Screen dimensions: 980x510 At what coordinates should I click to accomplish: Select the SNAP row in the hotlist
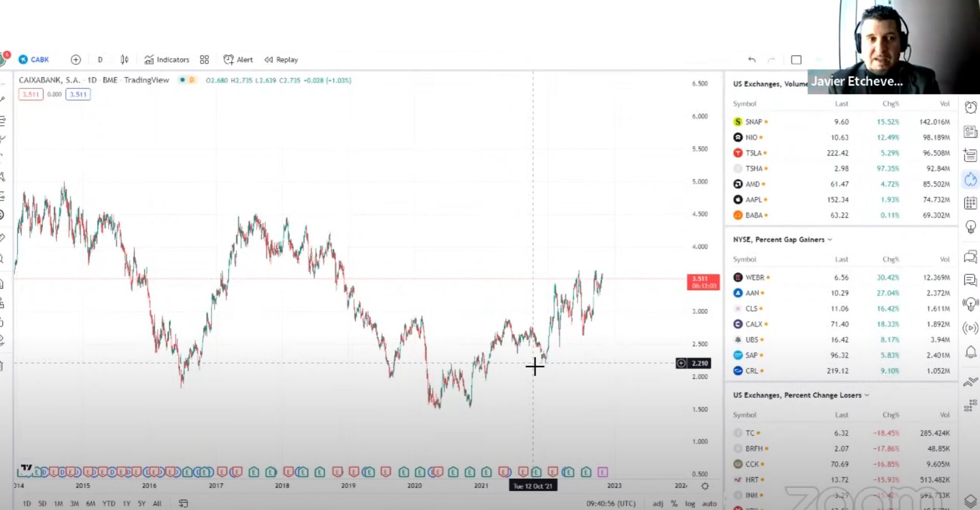(x=841, y=122)
